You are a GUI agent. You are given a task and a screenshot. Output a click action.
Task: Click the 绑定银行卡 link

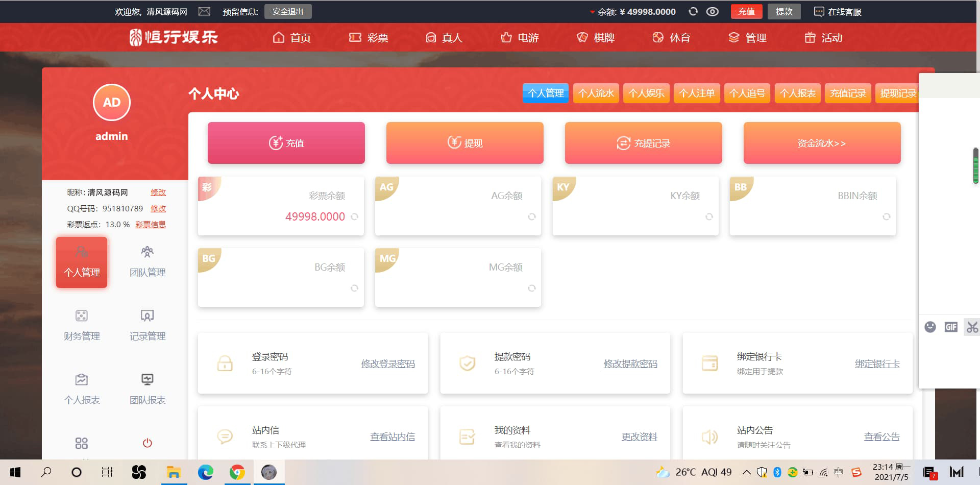point(877,363)
